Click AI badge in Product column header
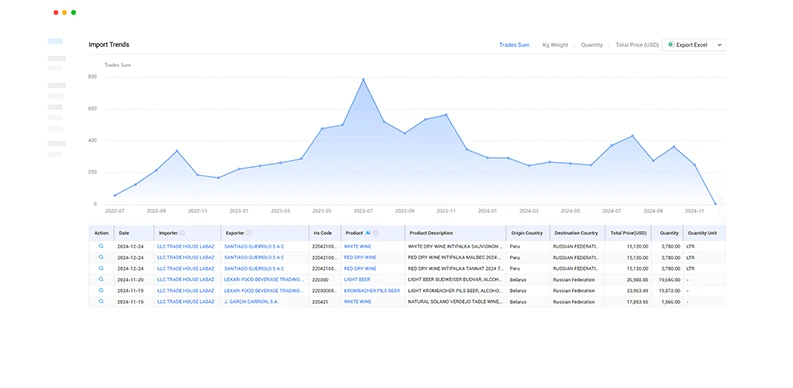 point(368,233)
